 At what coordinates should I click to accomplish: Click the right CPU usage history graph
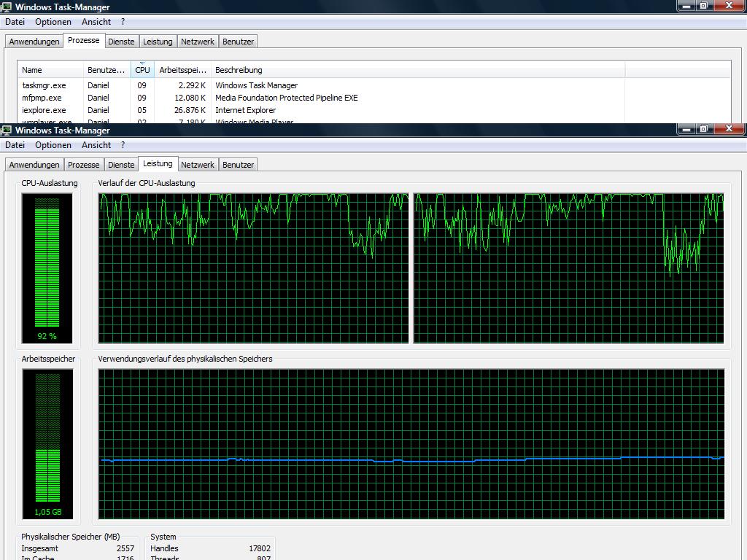coord(569,268)
